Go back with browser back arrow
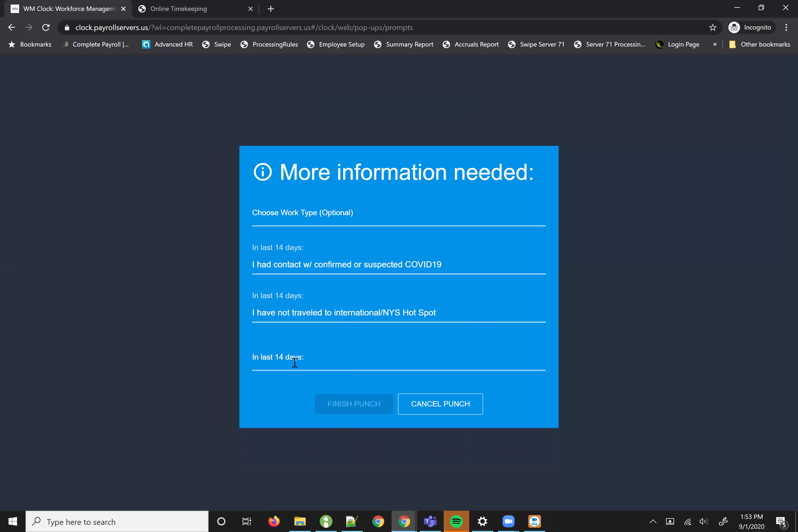Viewport: 798px width, 532px height. tap(11, 27)
